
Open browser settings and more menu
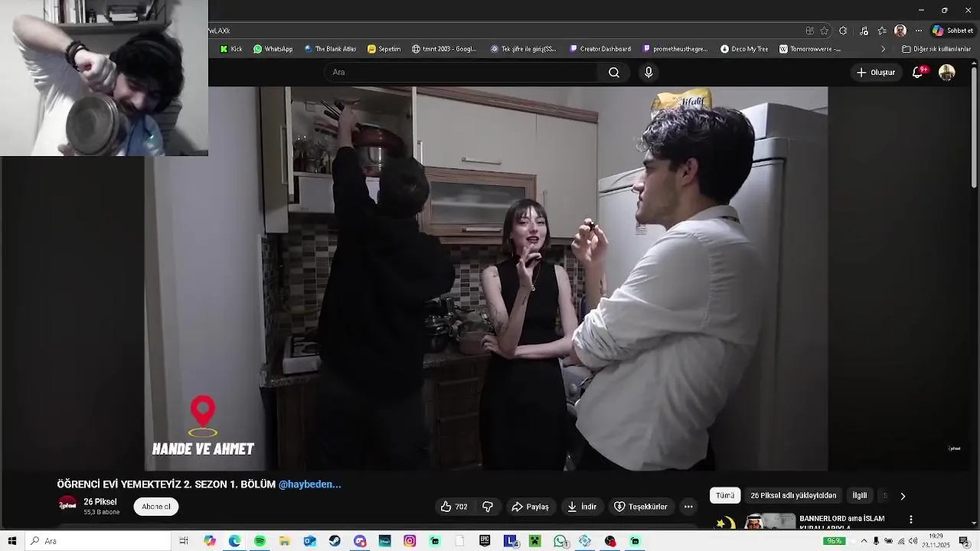pos(919,31)
